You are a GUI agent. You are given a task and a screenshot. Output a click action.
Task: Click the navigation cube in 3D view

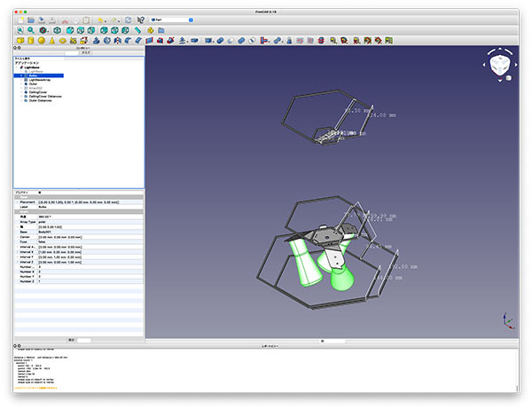click(500, 64)
